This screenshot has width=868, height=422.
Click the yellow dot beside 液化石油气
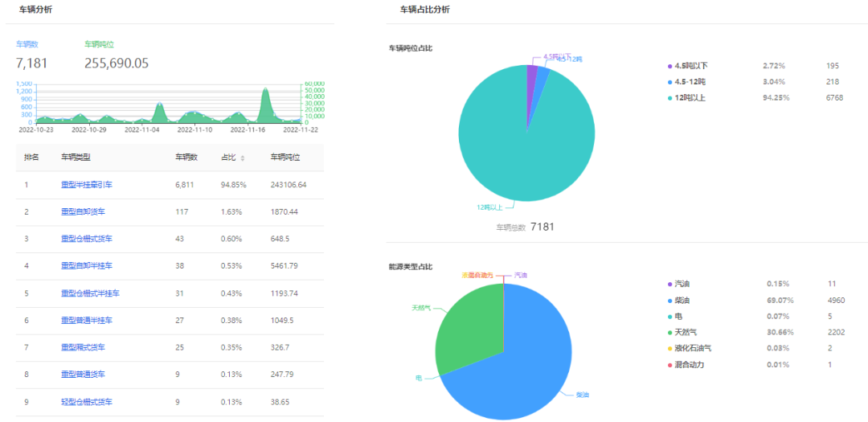point(669,348)
